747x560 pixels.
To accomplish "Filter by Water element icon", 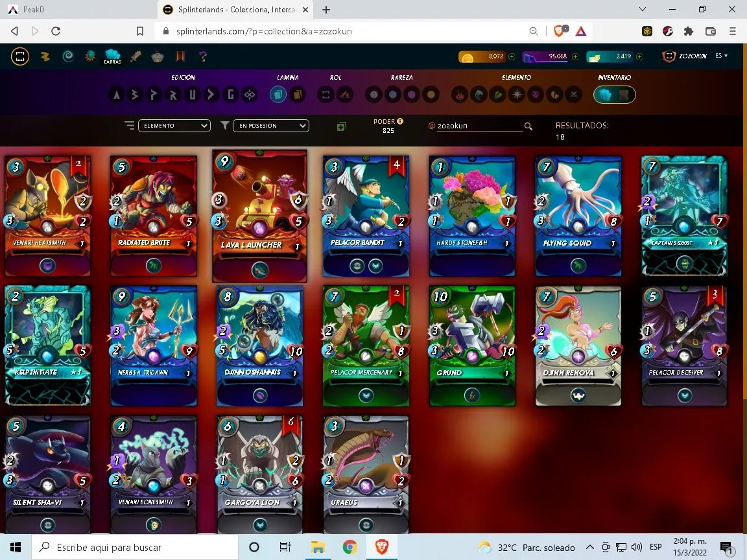I will (x=479, y=94).
